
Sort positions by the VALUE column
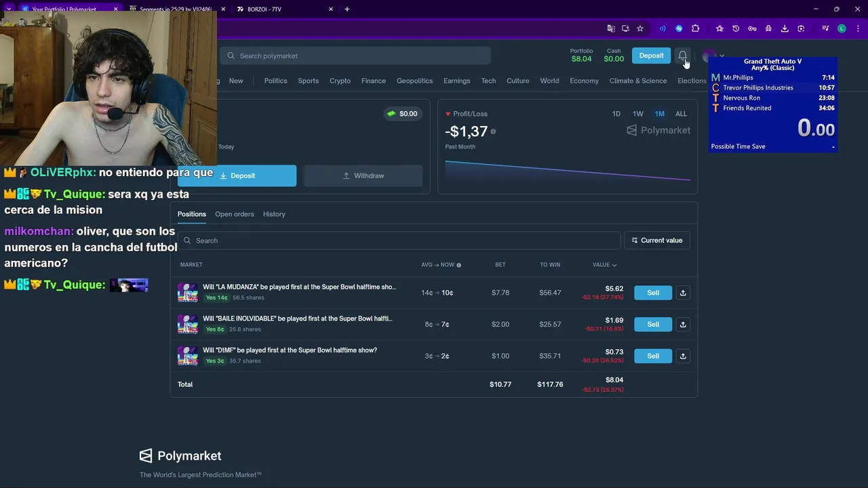click(604, 264)
